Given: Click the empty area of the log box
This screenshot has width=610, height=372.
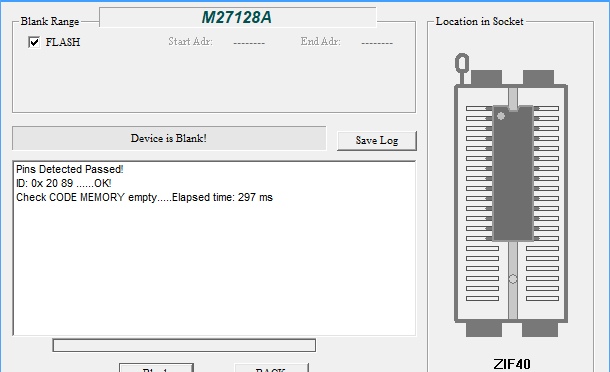Looking at the screenshot, I should tap(214, 268).
